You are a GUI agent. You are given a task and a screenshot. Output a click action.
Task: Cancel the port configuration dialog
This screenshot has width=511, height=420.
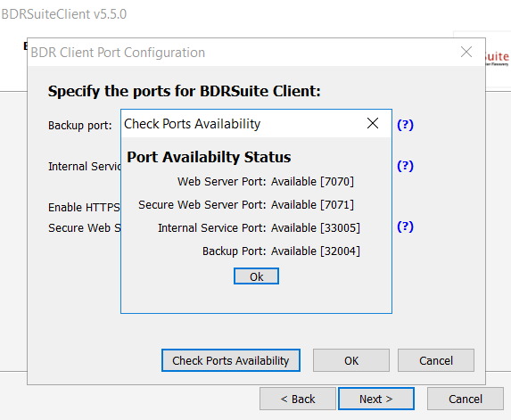pos(436,360)
